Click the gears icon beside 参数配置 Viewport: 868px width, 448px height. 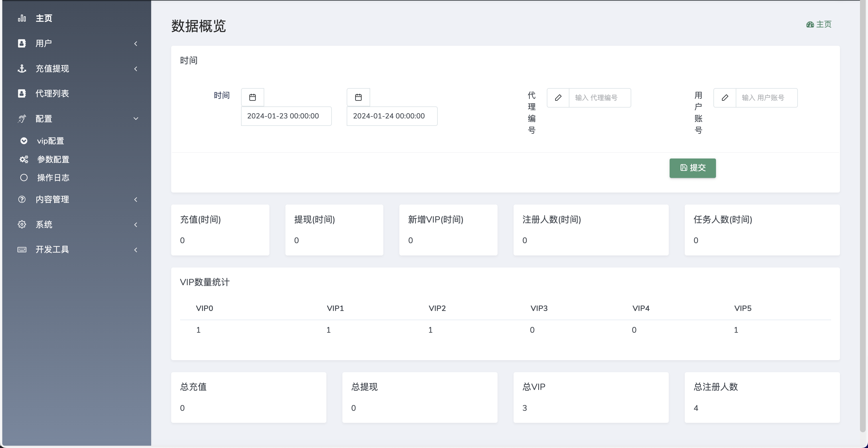(x=24, y=159)
